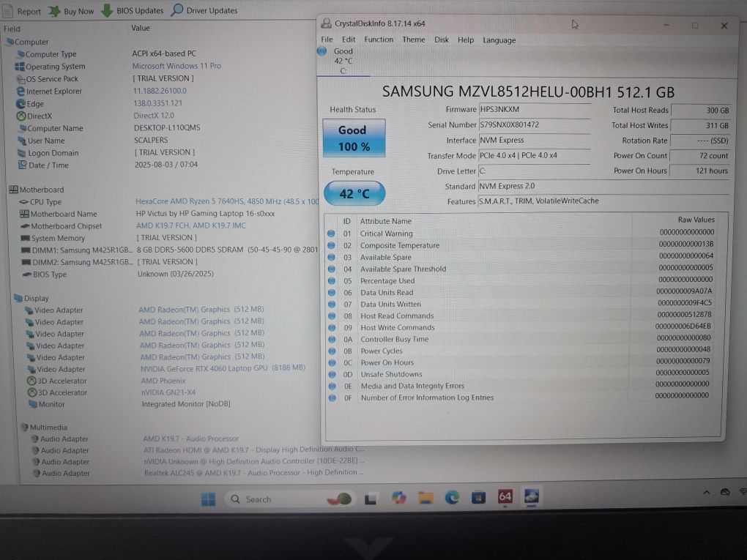Click the status circle for Composite Temperature attribute
747x560 pixels.
pos(331,245)
